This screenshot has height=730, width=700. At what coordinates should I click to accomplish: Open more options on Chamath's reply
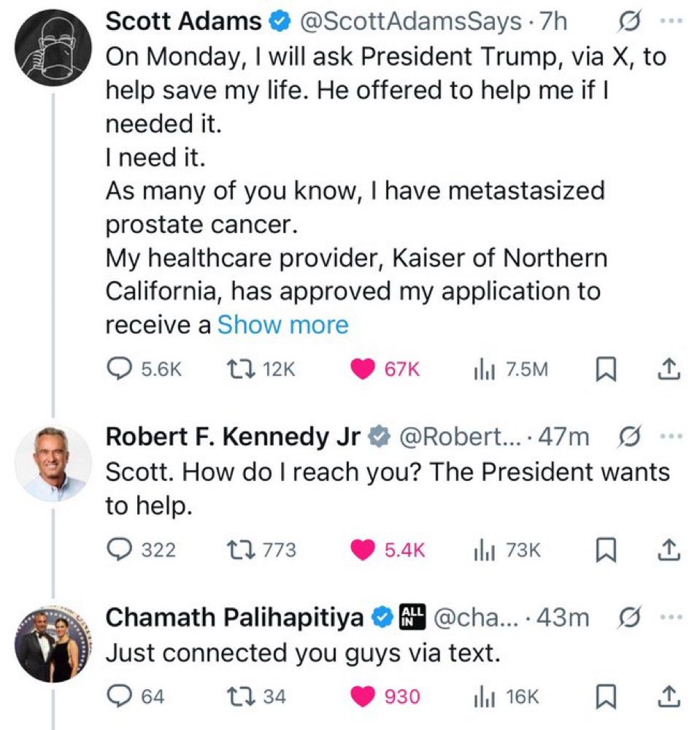pyautogui.click(x=668, y=618)
